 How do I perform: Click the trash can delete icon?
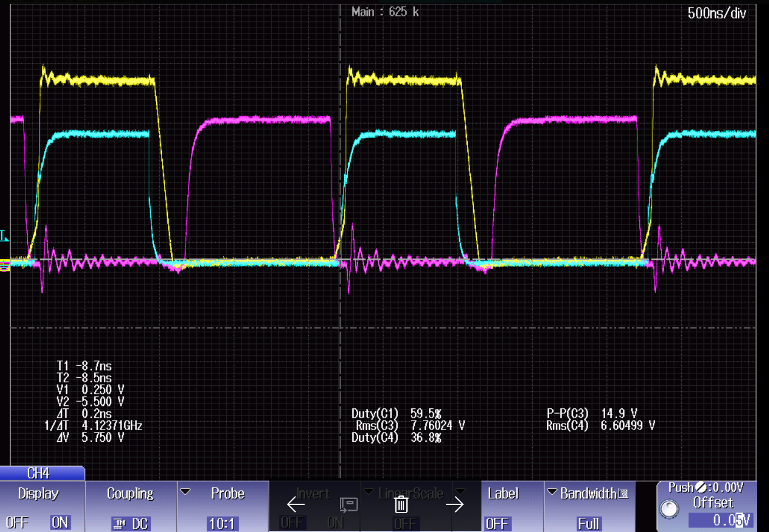pyautogui.click(x=401, y=504)
